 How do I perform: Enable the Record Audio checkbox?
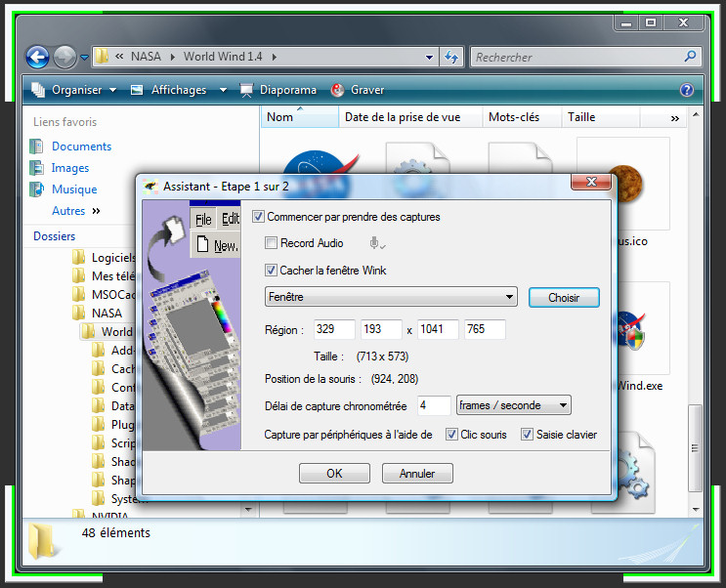tap(271, 242)
